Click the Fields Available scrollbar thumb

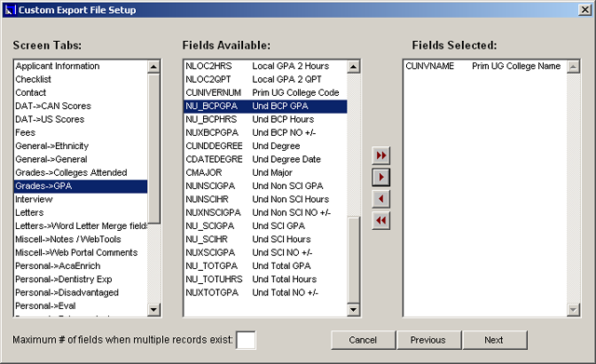[x=353, y=260]
